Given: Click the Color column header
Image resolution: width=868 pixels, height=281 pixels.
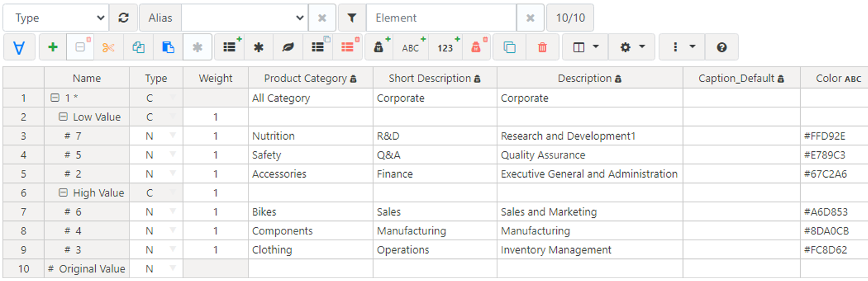Looking at the screenshot, I should point(834,78).
